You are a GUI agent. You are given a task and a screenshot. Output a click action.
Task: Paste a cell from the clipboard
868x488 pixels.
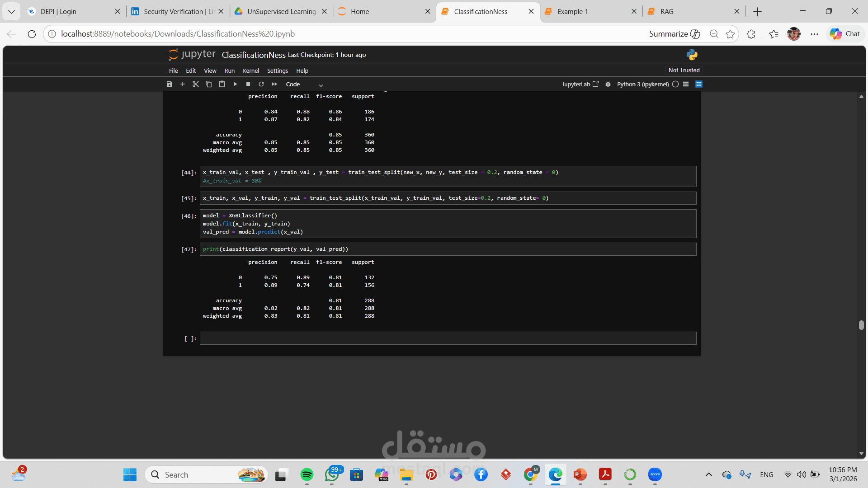click(222, 84)
